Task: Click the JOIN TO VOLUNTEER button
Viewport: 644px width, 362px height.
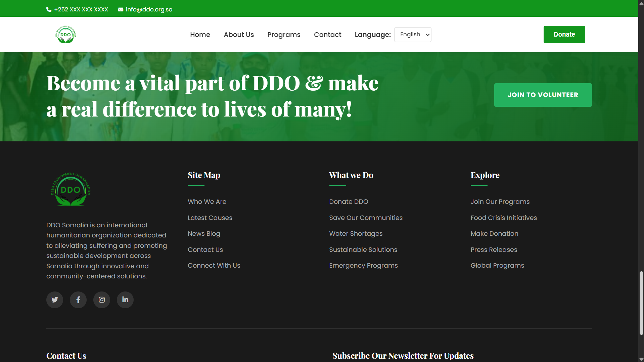Action: [543, 95]
